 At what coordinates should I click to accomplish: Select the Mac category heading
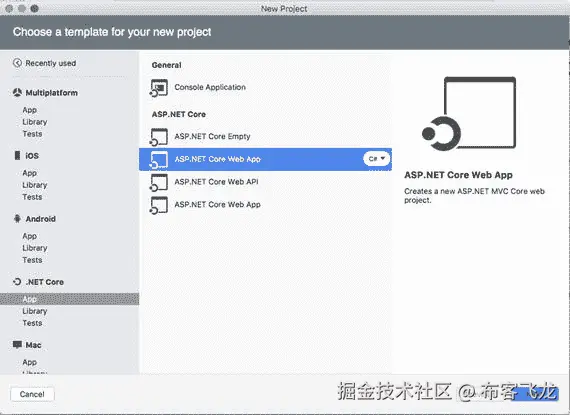click(x=33, y=345)
